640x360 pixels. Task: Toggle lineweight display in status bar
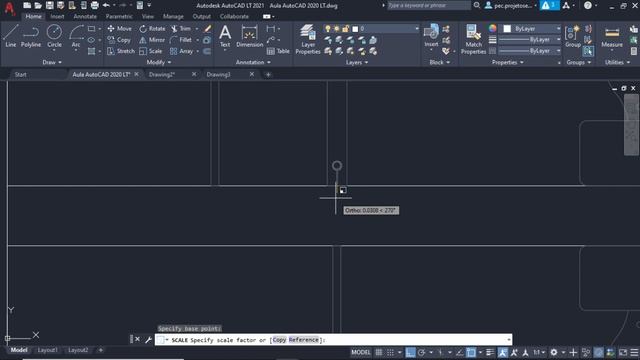click(x=490, y=352)
